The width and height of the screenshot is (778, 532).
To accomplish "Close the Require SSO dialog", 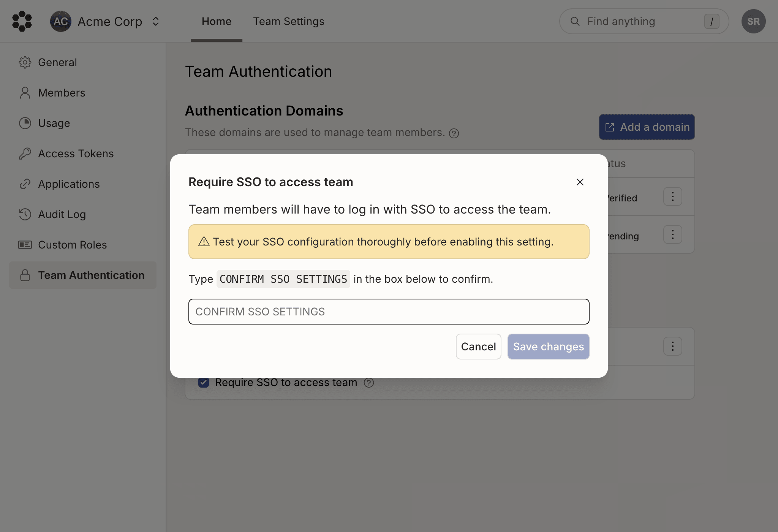I will [580, 182].
